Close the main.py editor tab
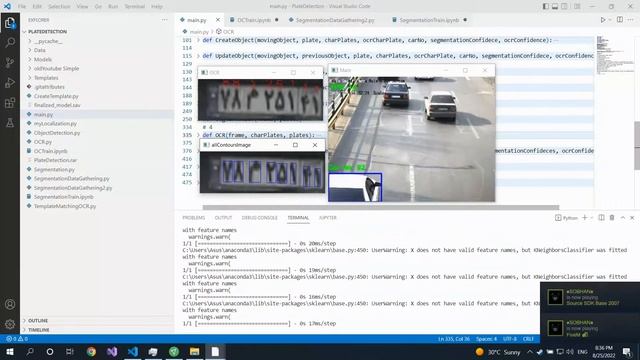The image size is (640, 360). coord(218,20)
